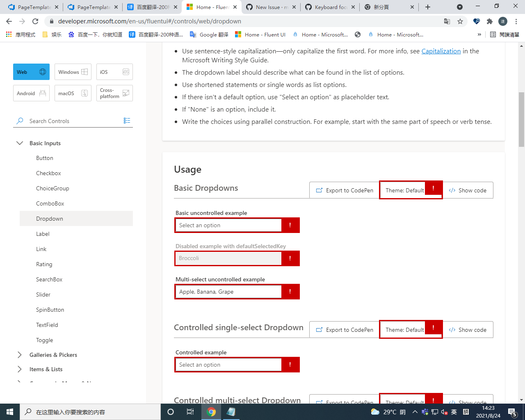Expand the Items & Lists section

point(20,369)
